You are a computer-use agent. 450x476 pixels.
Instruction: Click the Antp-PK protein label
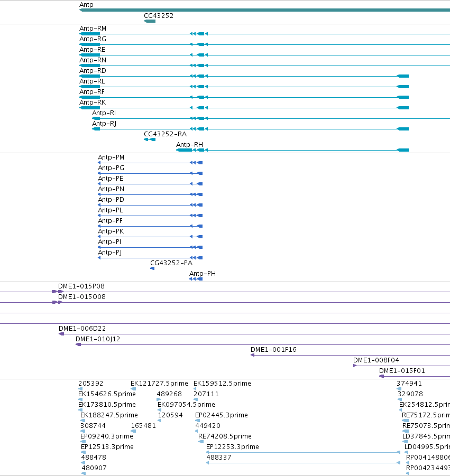(111, 231)
